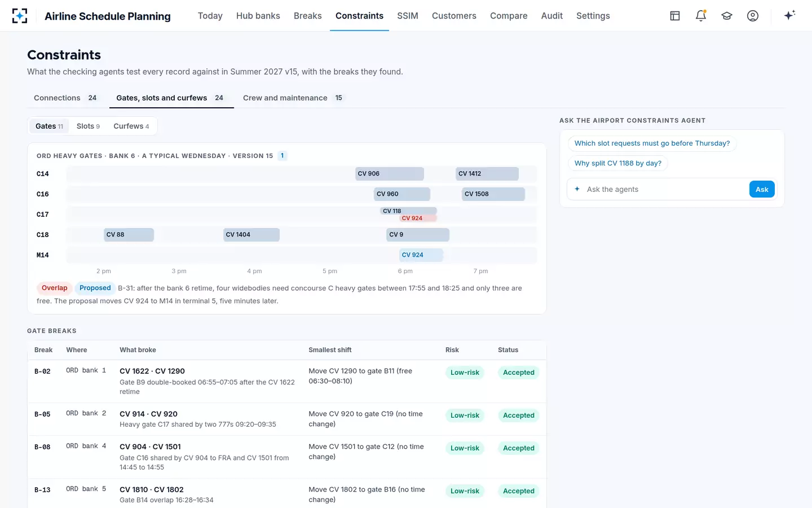Viewport: 812px width, 508px height.
Task: Click the Smallest shift column header
Action: (330, 350)
